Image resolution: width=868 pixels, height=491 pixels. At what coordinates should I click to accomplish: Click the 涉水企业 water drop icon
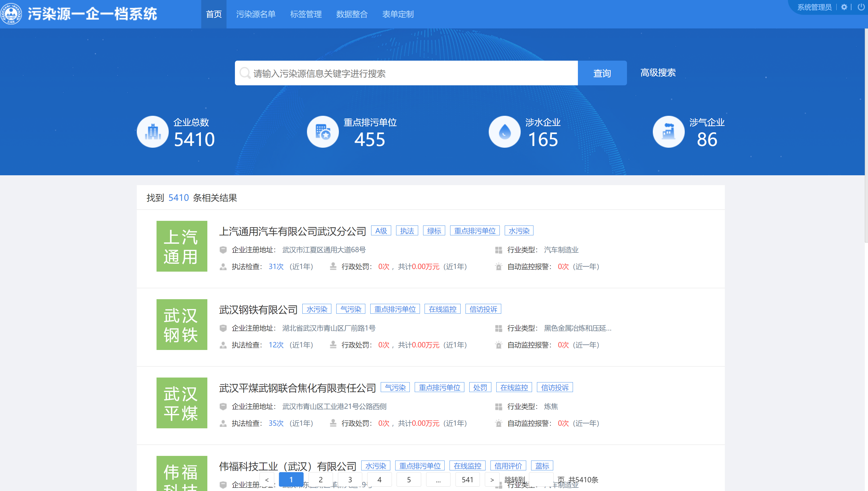pyautogui.click(x=504, y=131)
